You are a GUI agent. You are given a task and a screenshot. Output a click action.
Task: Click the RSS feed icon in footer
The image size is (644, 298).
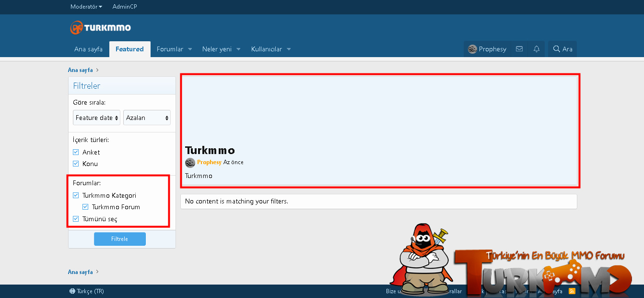coord(572,291)
